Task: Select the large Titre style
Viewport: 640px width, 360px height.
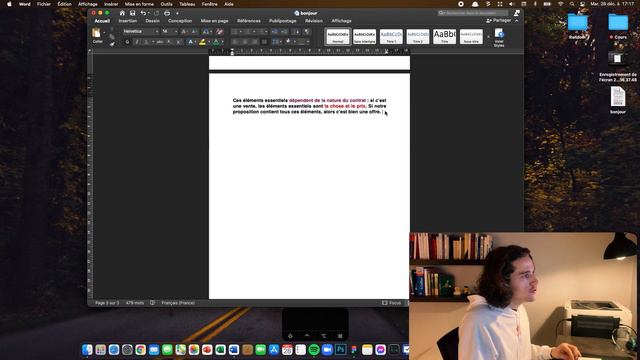Action: 444,36
